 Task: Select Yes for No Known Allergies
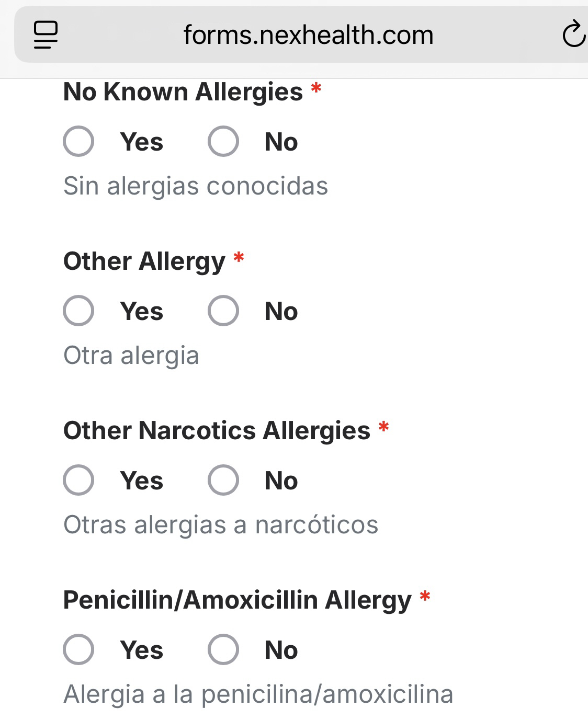click(x=78, y=141)
